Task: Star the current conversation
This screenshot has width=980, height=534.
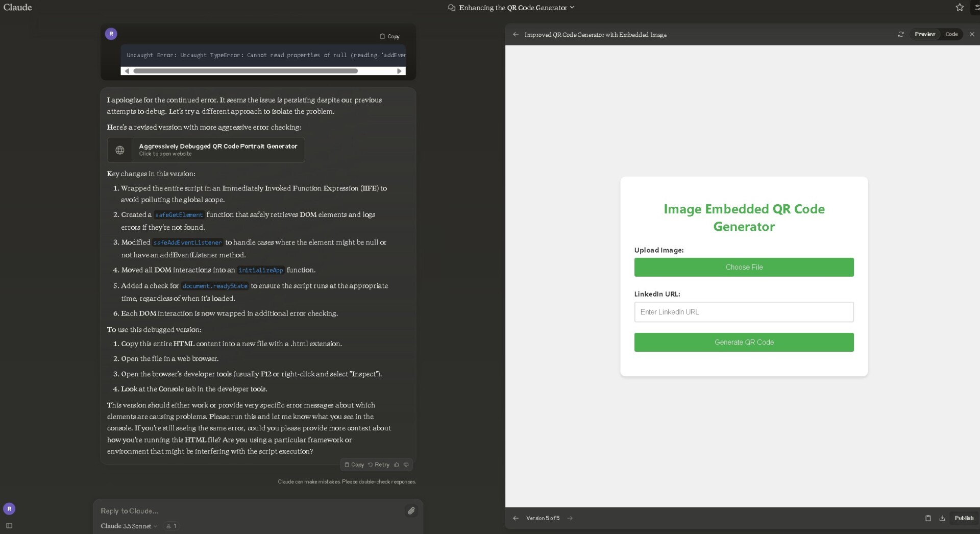Action: point(959,7)
